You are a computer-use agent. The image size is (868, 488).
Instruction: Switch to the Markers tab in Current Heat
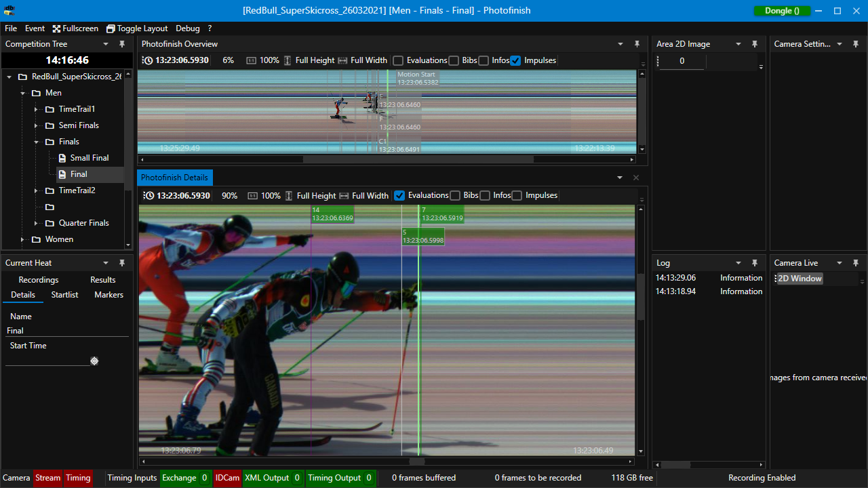[x=108, y=295]
